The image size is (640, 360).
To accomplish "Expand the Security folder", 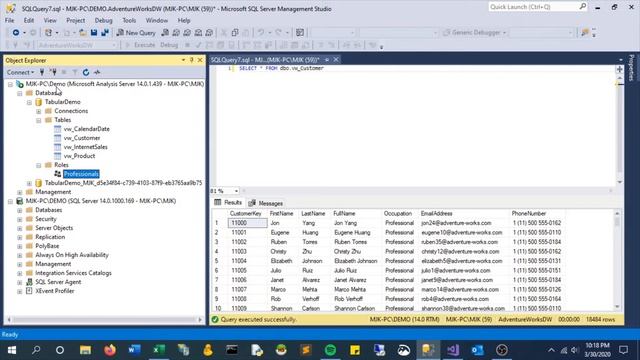I will pos(19,219).
